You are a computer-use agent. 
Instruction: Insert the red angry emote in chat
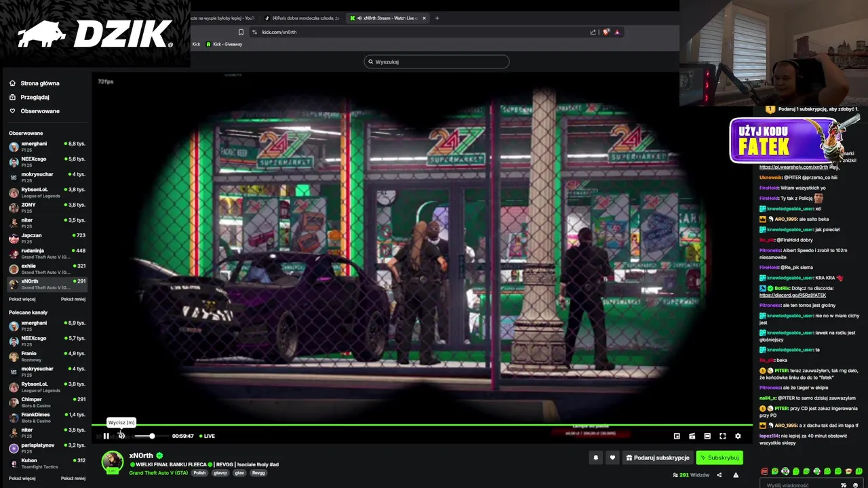[765, 471]
